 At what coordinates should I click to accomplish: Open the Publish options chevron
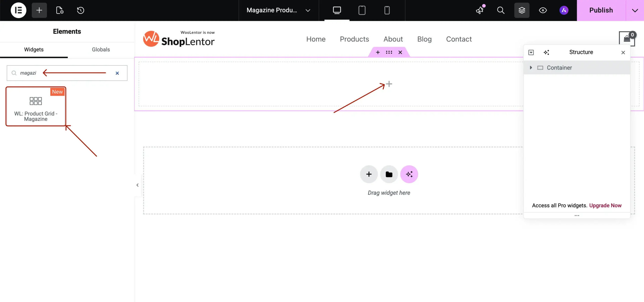[635, 10]
